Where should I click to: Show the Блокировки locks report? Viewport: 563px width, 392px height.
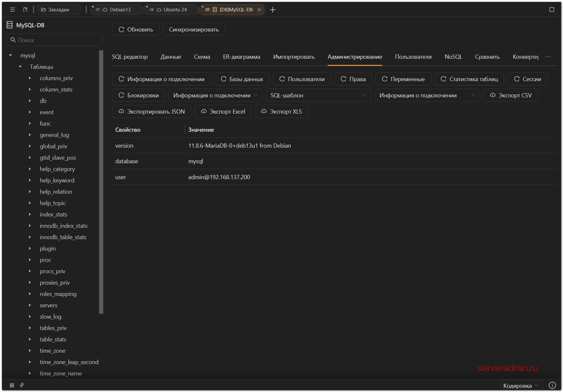click(x=139, y=95)
